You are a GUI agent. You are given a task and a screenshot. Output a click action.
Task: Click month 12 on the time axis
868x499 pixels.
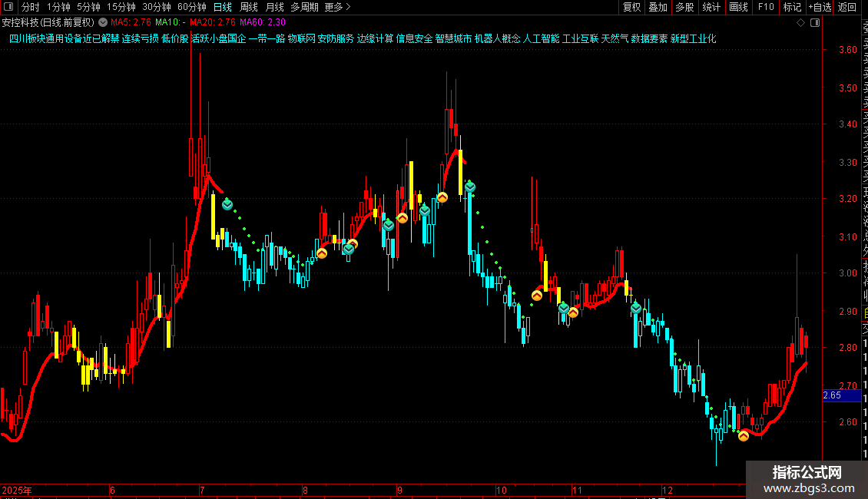tap(667, 490)
